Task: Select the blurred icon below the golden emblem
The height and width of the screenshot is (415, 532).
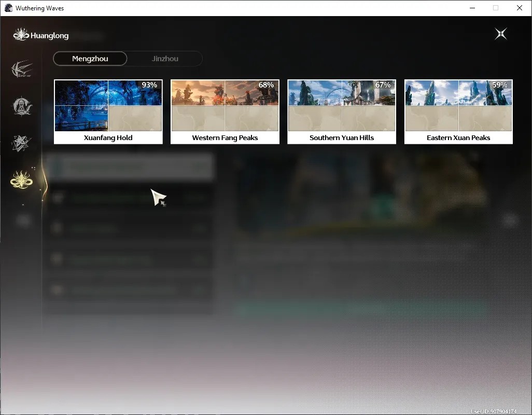Action: 23,221
